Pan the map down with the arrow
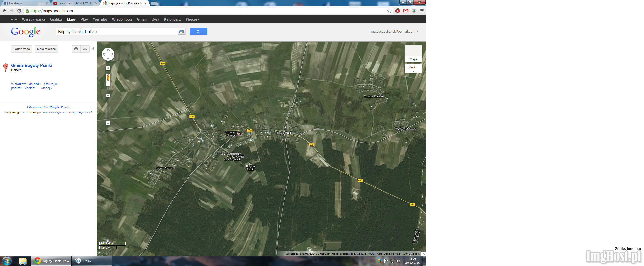This screenshot has width=644, height=266. pyautogui.click(x=108, y=58)
